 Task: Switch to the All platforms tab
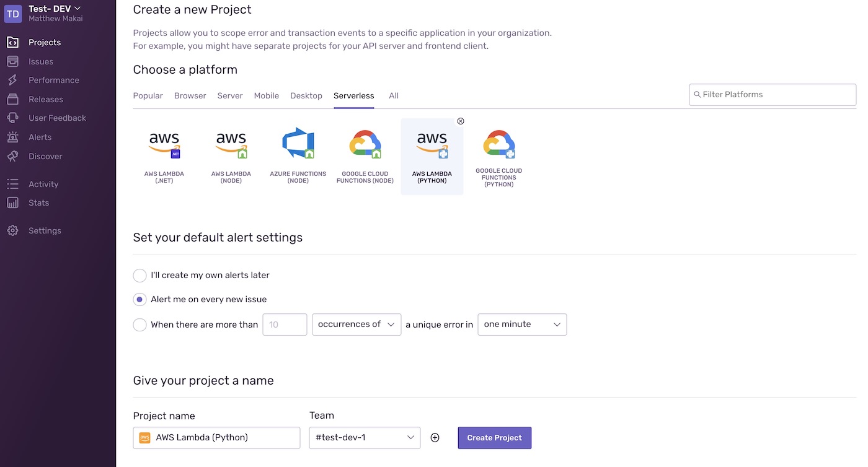pyautogui.click(x=394, y=95)
